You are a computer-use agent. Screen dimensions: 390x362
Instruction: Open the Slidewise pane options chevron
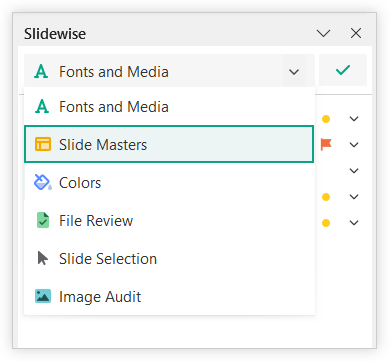pos(323,33)
